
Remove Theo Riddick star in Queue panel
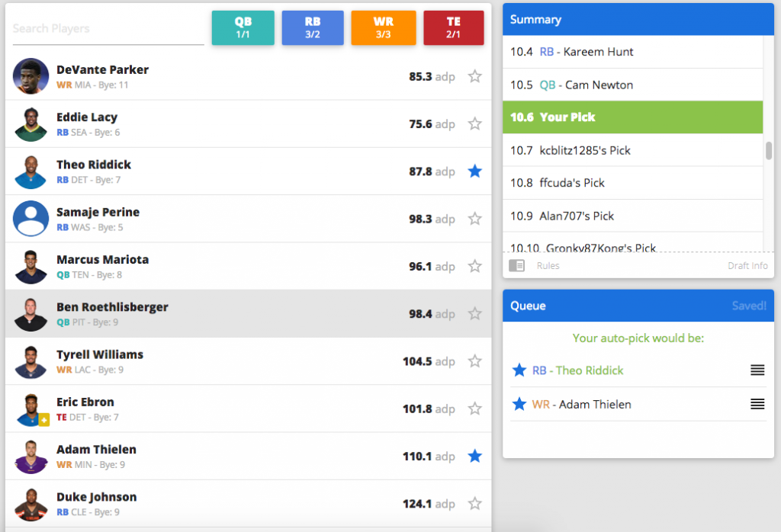coord(519,370)
